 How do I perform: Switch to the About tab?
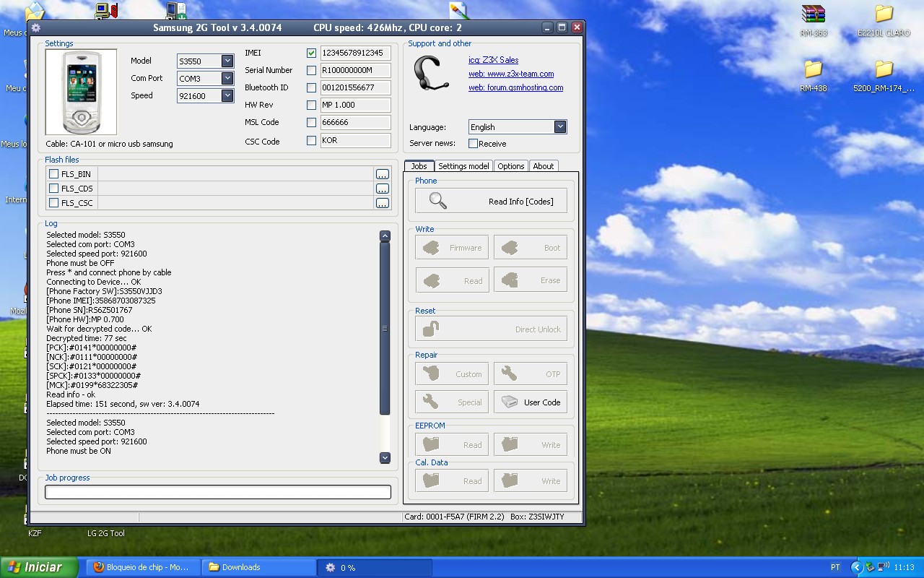pyautogui.click(x=544, y=166)
